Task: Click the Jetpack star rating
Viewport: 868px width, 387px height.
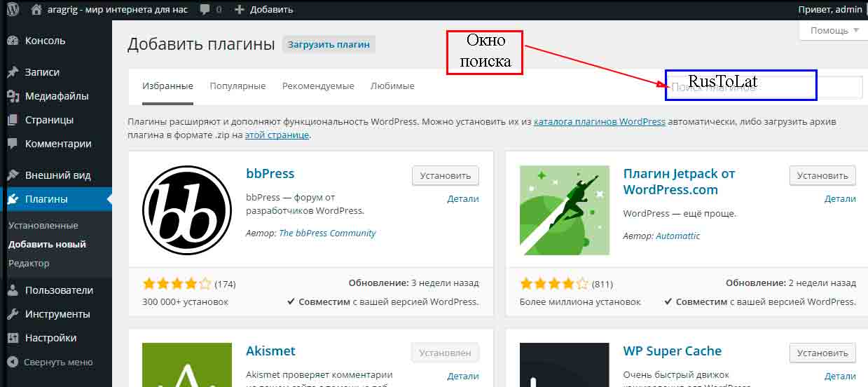Action: (x=554, y=284)
